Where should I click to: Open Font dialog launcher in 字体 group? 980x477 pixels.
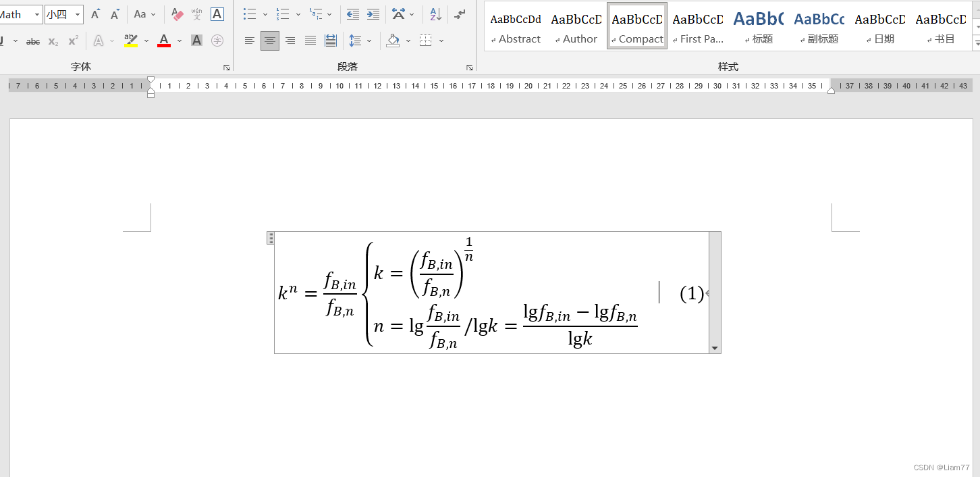227,68
